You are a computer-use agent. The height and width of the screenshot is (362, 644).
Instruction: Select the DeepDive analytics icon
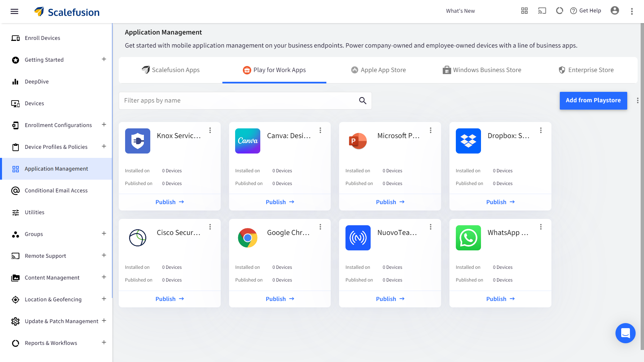pos(15,81)
